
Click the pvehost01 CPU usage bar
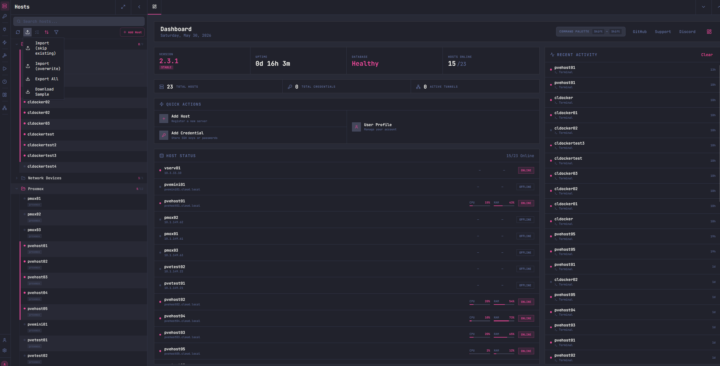(x=479, y=206)
